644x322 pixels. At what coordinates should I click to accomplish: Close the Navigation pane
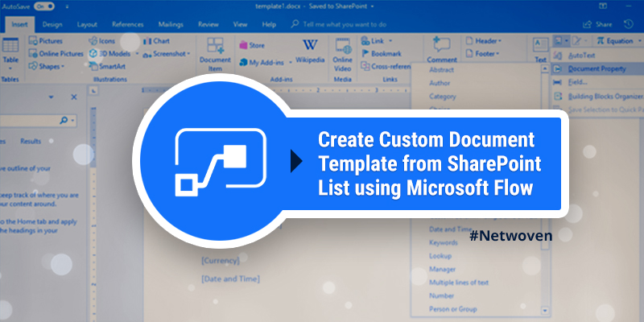click(x=74, y=97)
